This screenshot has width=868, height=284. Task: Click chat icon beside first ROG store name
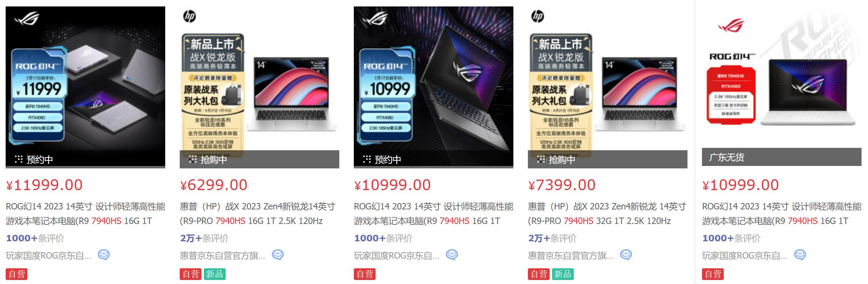104,255
